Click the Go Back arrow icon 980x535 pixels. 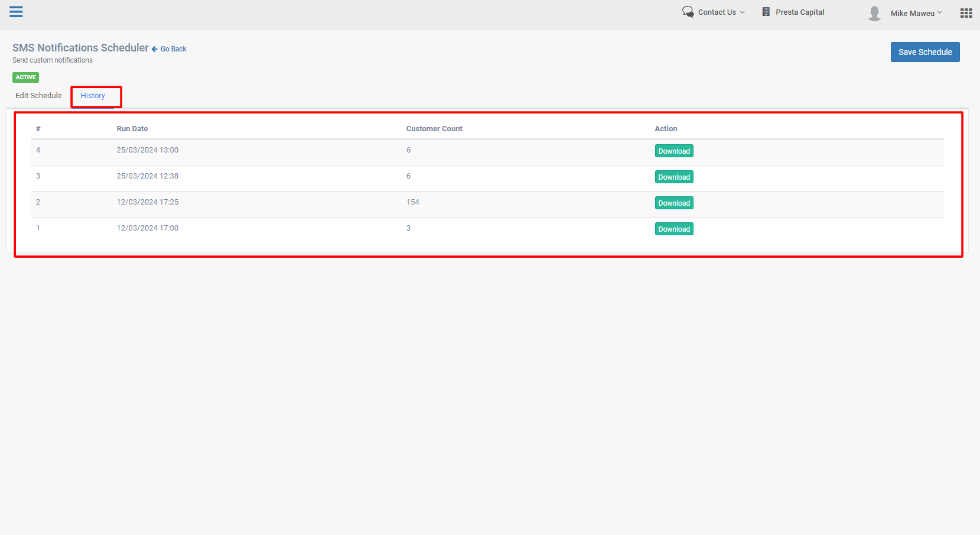tap(155, 49)
